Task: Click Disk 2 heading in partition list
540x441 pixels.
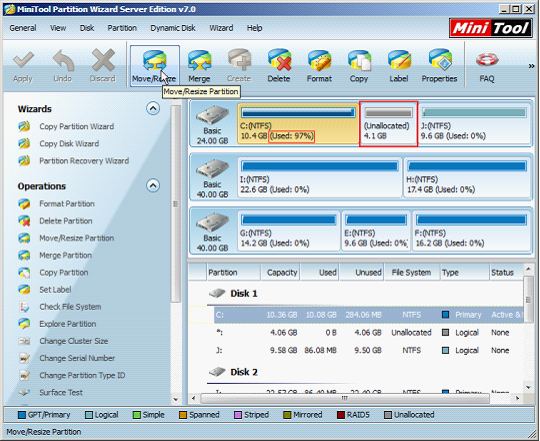Action: point(244,372)
